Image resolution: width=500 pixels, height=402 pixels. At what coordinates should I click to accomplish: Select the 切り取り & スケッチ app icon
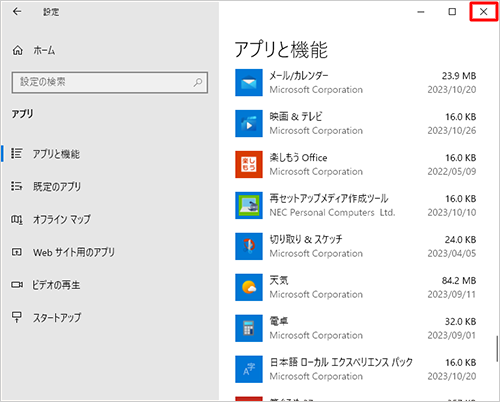coord(249,246)
